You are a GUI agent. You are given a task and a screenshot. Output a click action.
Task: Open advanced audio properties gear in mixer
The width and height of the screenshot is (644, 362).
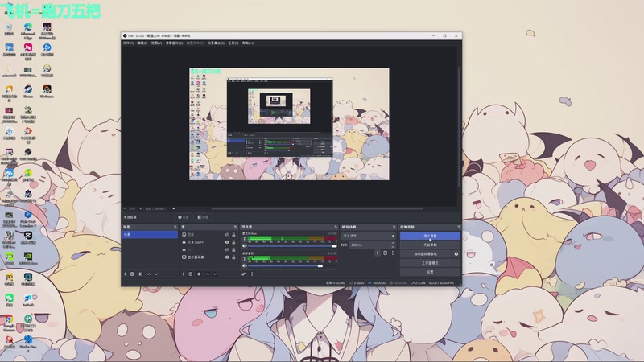(244, 274)
